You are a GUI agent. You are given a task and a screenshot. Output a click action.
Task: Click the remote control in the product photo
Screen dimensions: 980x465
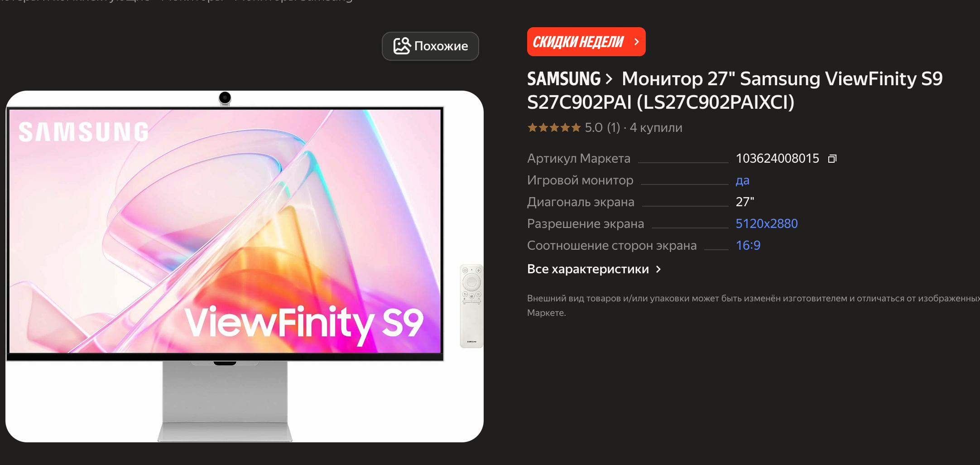[471, 306]
